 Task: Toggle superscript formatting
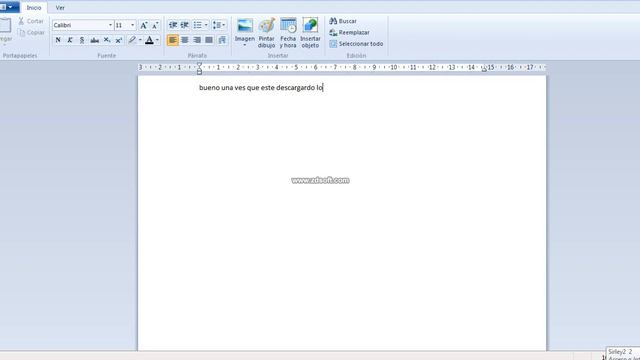pyautogui.click(x=119, y=40)
